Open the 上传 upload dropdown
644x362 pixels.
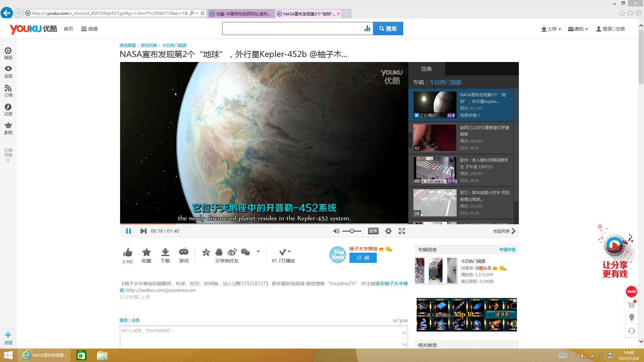551,29
